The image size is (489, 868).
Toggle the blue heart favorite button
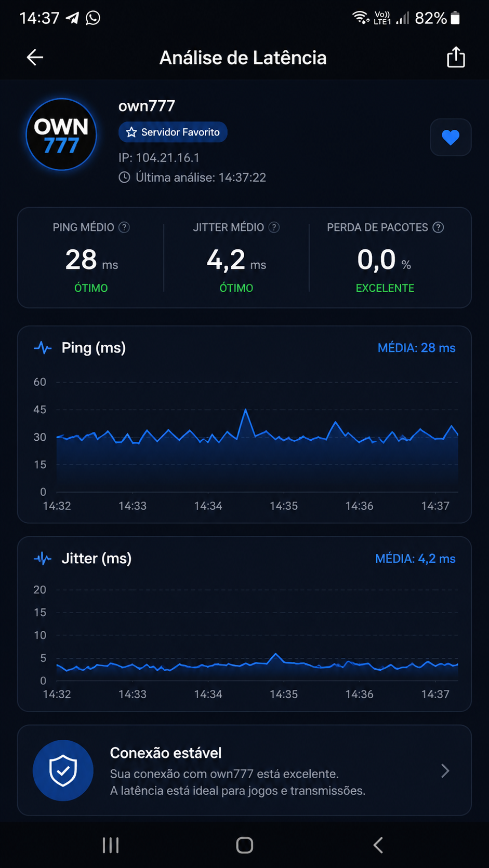[451, 137]
